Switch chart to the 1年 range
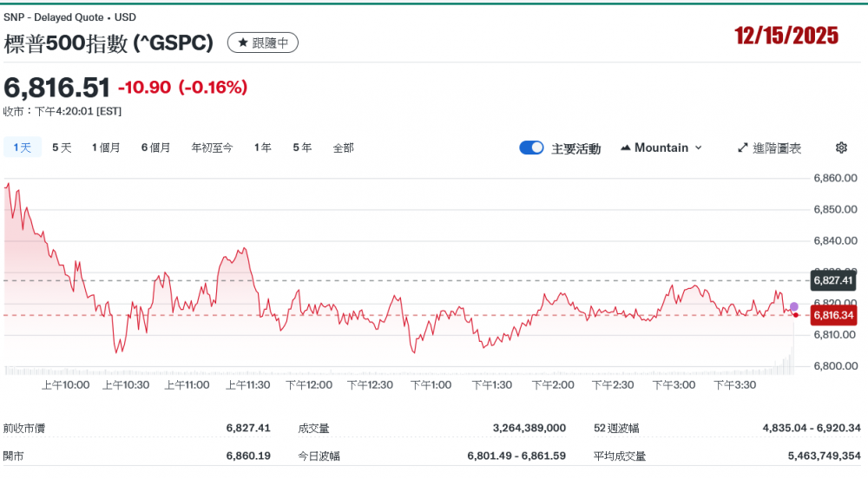The height and width of the screenshot is (479, 868). click(262, 148)
